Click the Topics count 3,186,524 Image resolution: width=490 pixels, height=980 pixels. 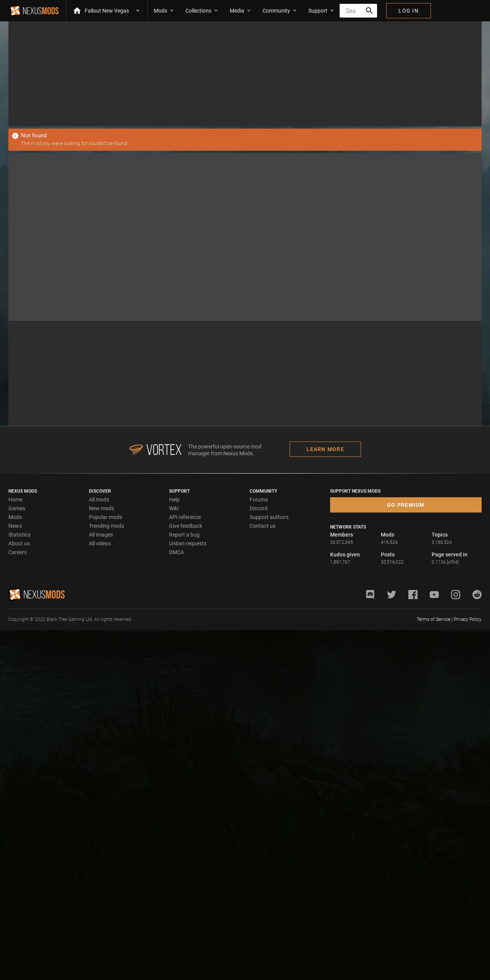(442, 542)
